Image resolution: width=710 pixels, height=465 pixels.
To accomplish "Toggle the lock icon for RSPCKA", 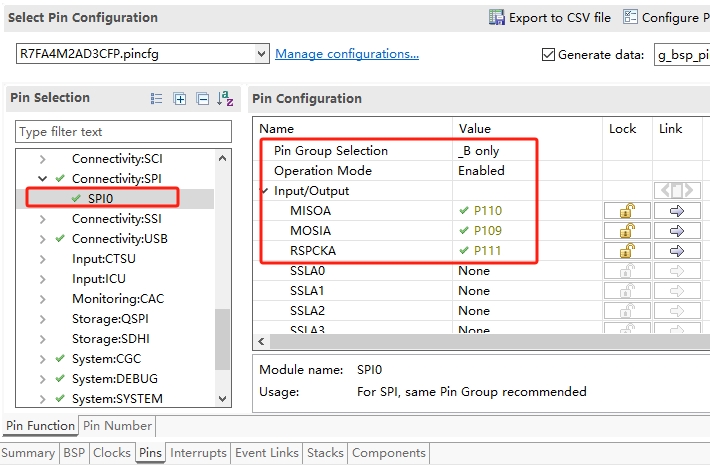I will (627, 251).
